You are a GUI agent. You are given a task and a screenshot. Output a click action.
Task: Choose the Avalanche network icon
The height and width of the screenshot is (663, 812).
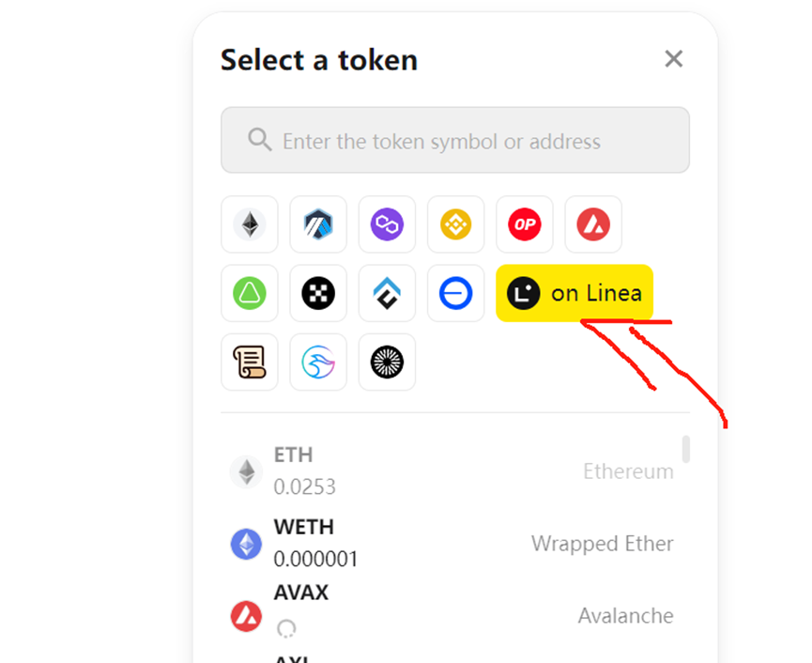(593, 224)
